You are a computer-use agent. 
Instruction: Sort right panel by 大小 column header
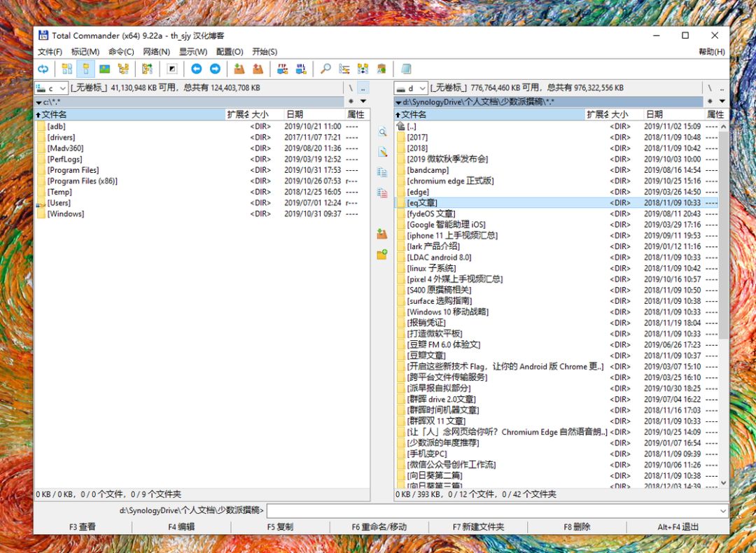[x=626, y=114]
